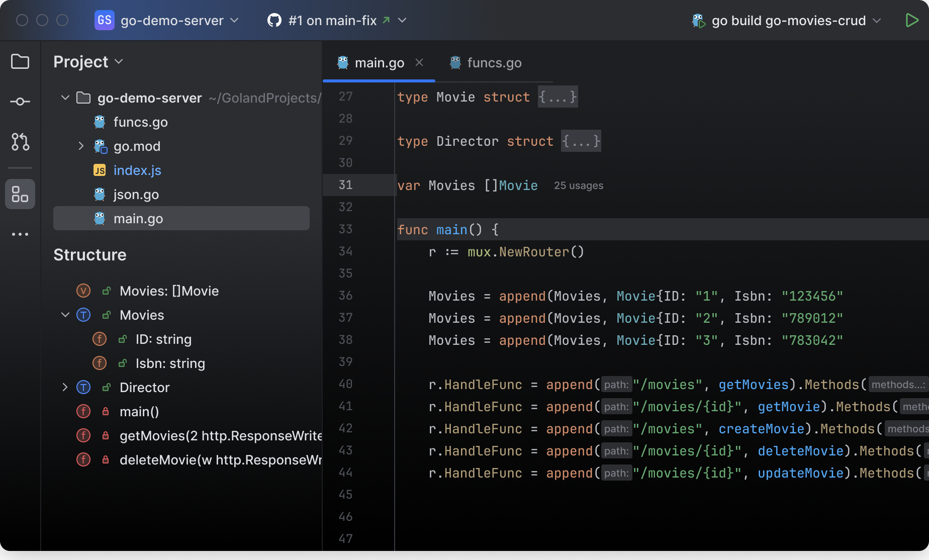Toggle the Structure tool window icon
This screenshot has height=560, width=929.
[x=20, y=194]
